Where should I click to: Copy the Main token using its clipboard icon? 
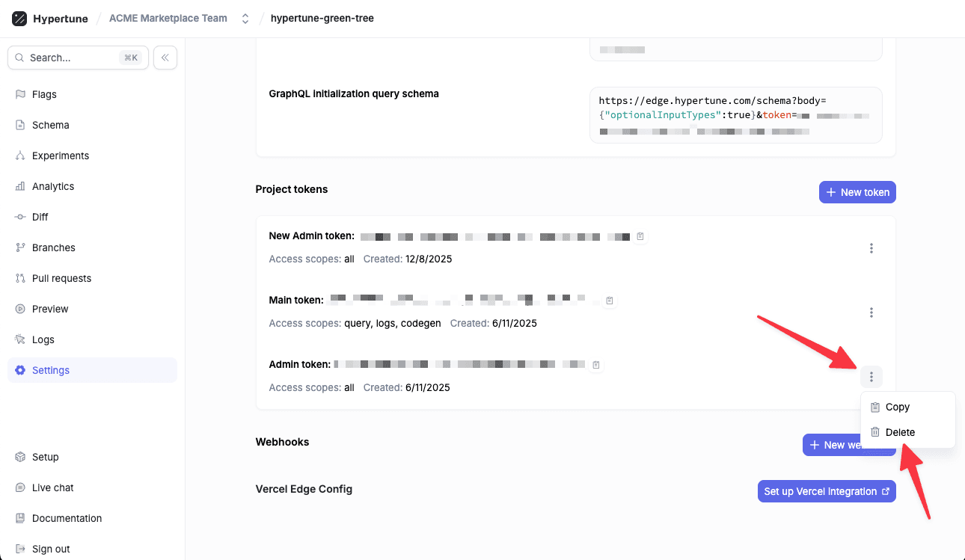[610, 301]
